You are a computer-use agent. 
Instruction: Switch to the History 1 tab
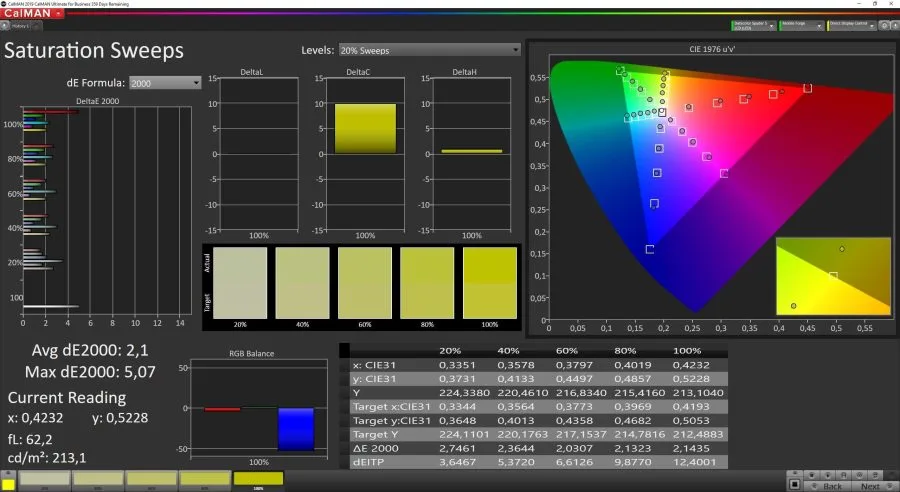point(22,25)
